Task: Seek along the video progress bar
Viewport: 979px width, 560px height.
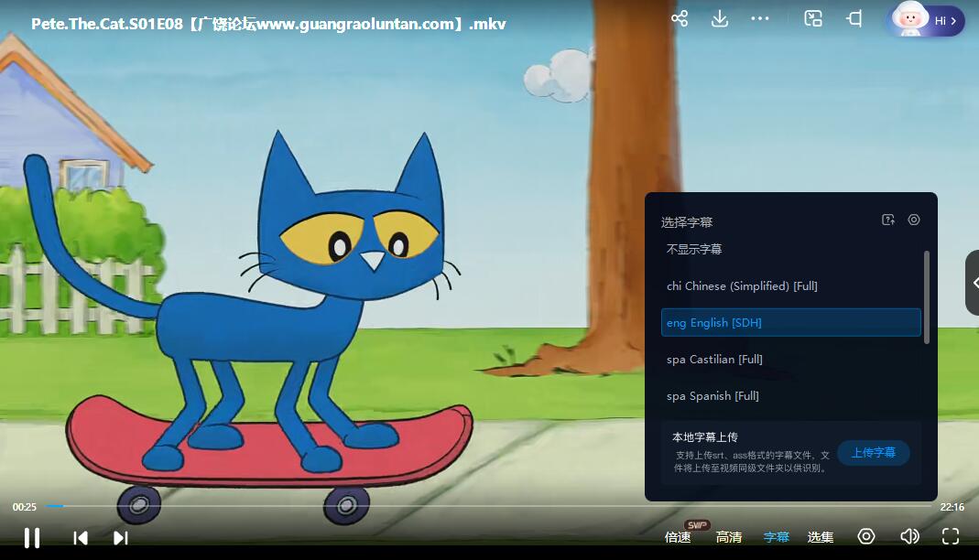Action: click(489, 506)
